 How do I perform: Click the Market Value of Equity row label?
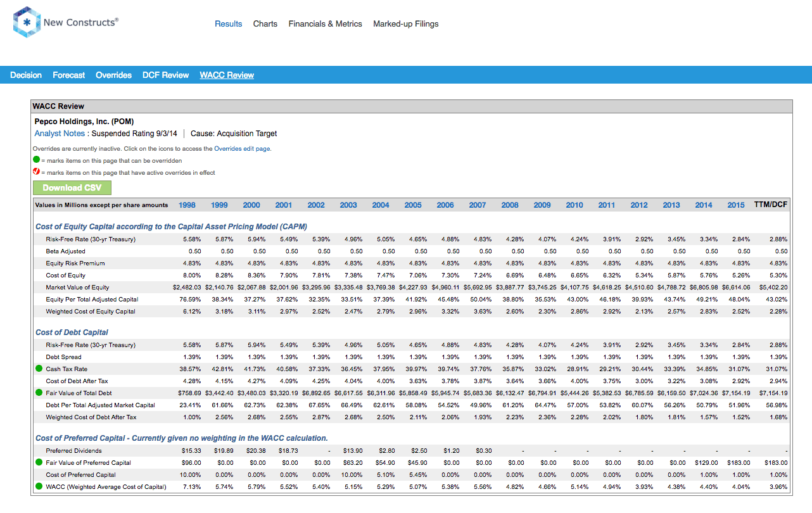77,288
